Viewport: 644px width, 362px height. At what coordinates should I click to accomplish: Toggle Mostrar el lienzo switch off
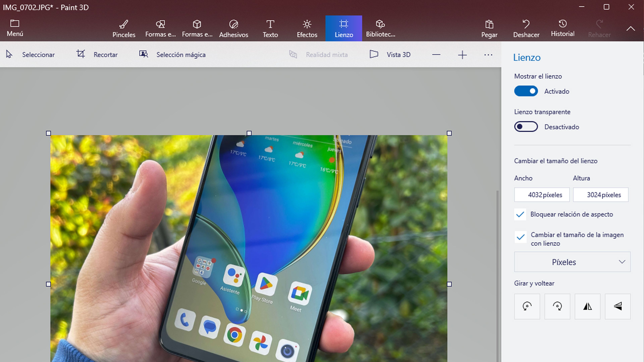tap(526, 91)
